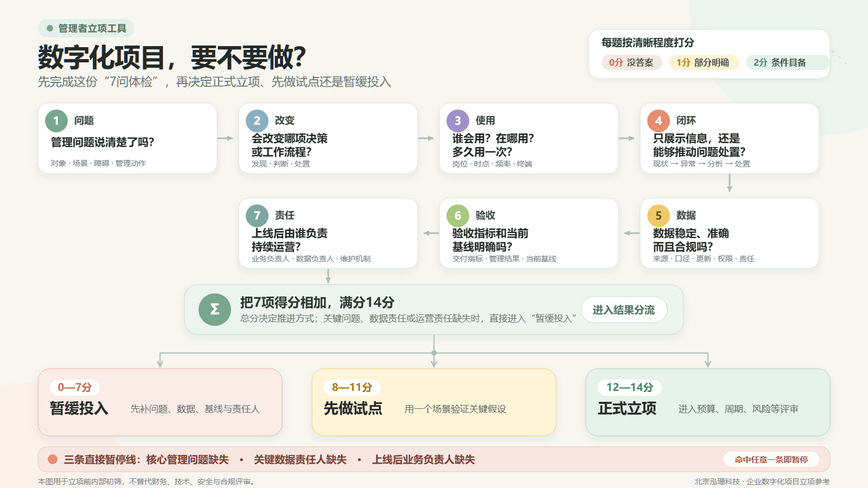Click the question 会改变哪项决策或工作流程?
Image resolution: width=868 pixels, height=488 pixels.
click(x=290, y=145)
